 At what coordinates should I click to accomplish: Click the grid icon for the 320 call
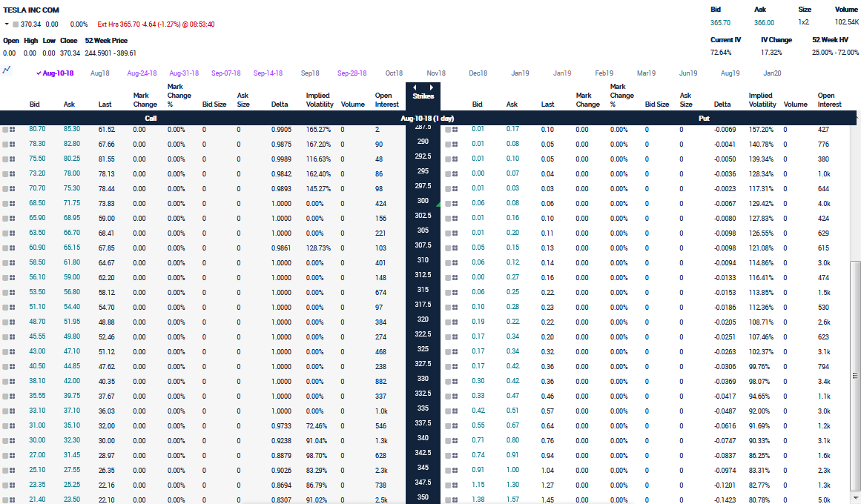tap(12, 322)
